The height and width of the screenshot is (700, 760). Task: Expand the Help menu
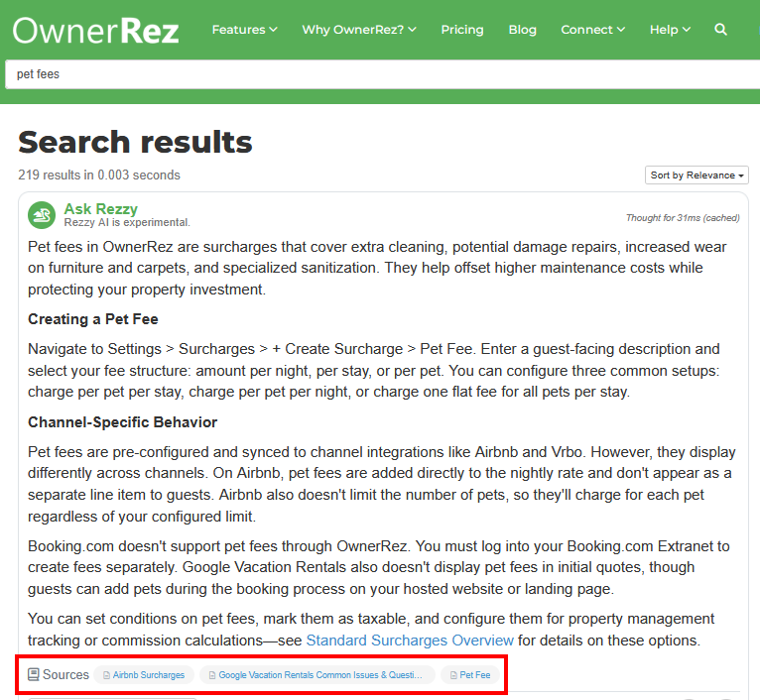671,30
